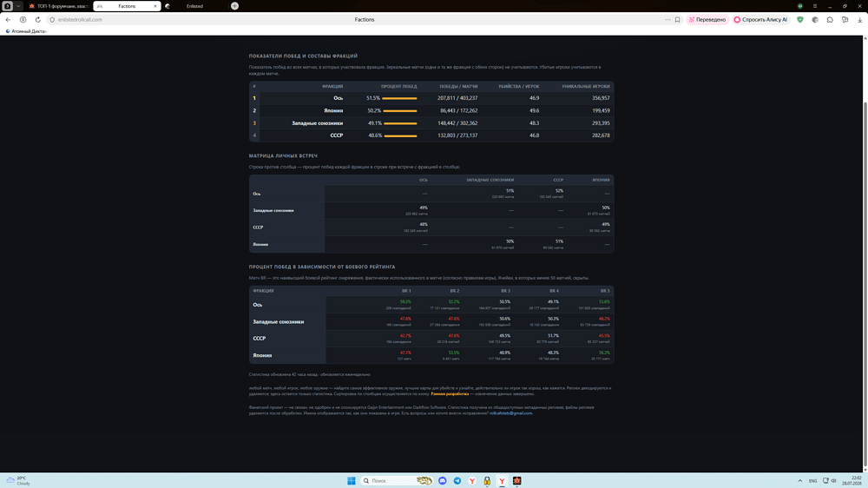Click the Ось row in win-rate table
868x488 pixels.
(431, 98)
